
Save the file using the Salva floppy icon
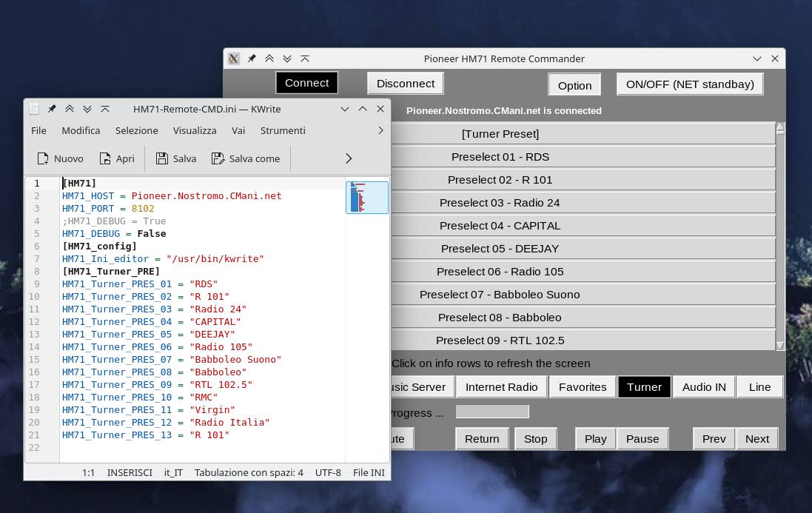click(162, 158)
